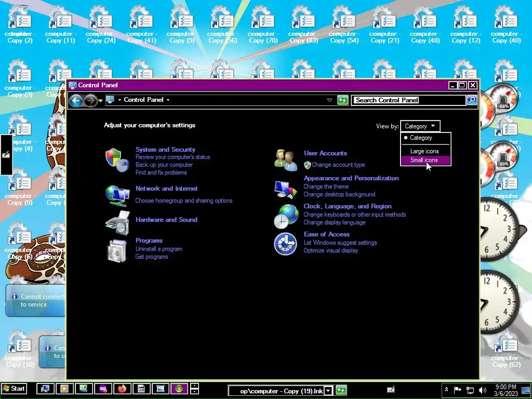Image resolution: width=532 pixels, height=399 pixels.
Task: Open the Hardware and Sound category
Action: pyautogui.click(x=166, y=220)
